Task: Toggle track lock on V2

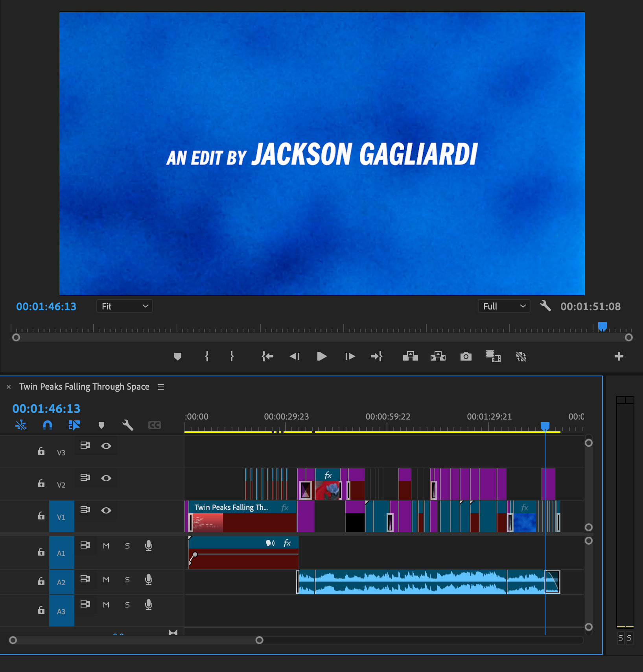Action: (41, 483)
